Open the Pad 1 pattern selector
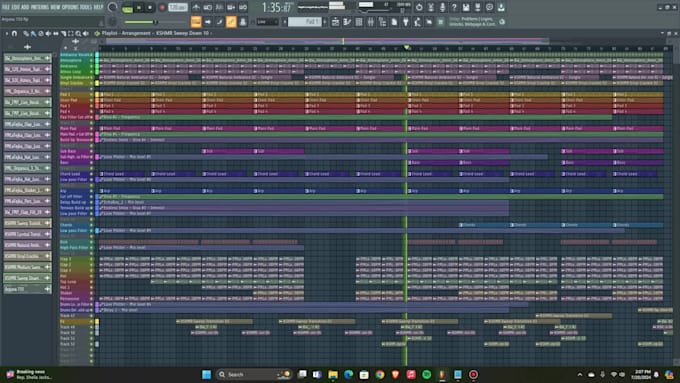The width and height of the screenshot is (680, 383). [x=305, y=22]
